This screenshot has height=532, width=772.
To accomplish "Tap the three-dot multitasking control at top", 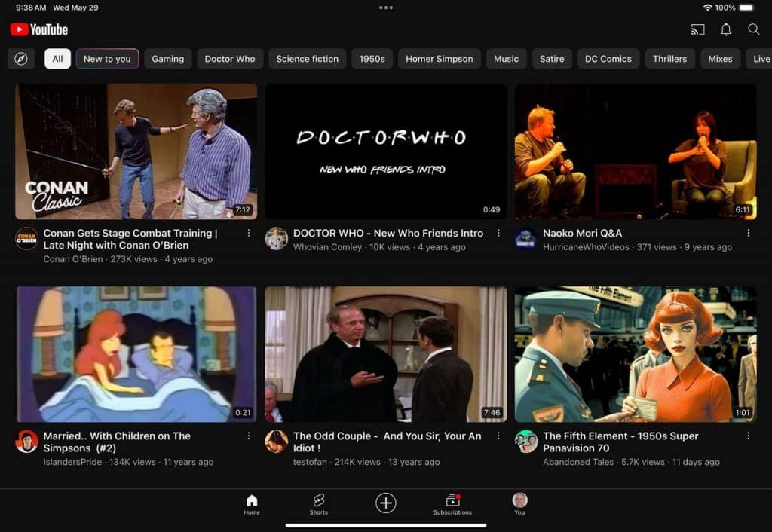I will pos(386,8).
